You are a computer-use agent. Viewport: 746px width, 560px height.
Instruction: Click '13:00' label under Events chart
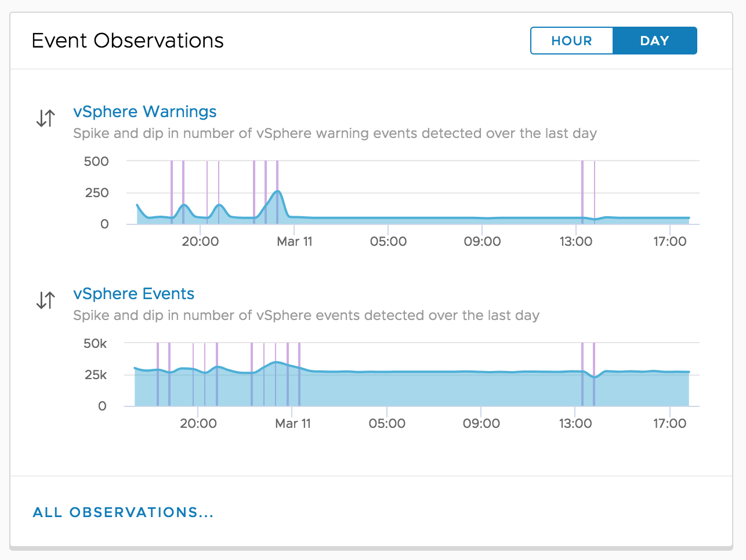tap(575, 423)
